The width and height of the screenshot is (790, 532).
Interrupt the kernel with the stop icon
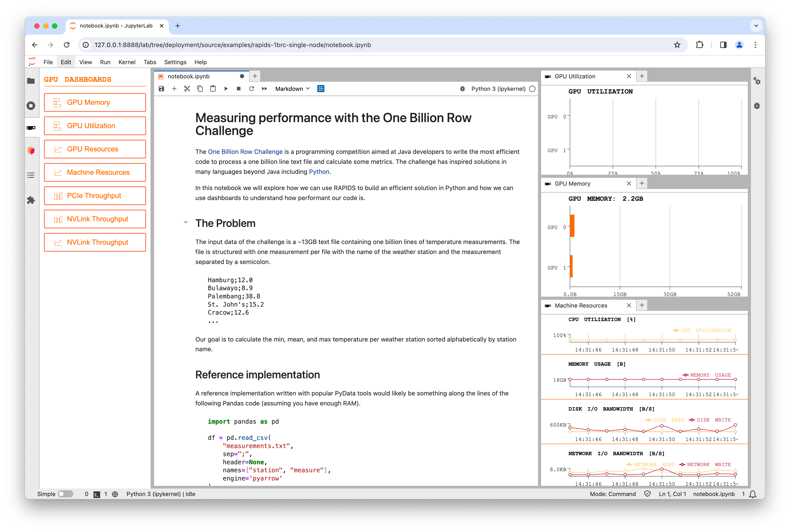click(x=238, y=89)
